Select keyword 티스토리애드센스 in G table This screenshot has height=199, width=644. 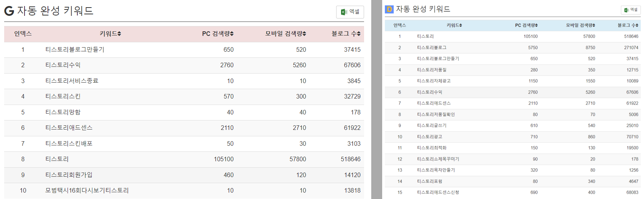(69, 128)
